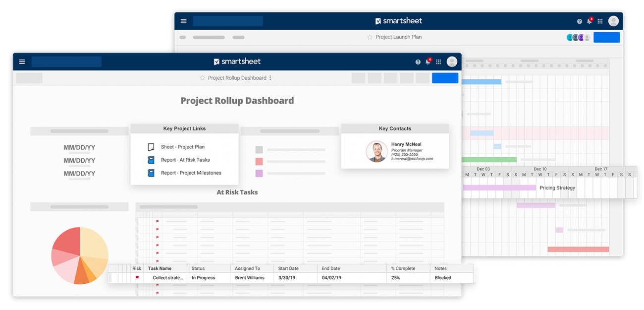Click the Smartsheet logo in the header
This screenshot has height=310, width=644.
[237, 62]
